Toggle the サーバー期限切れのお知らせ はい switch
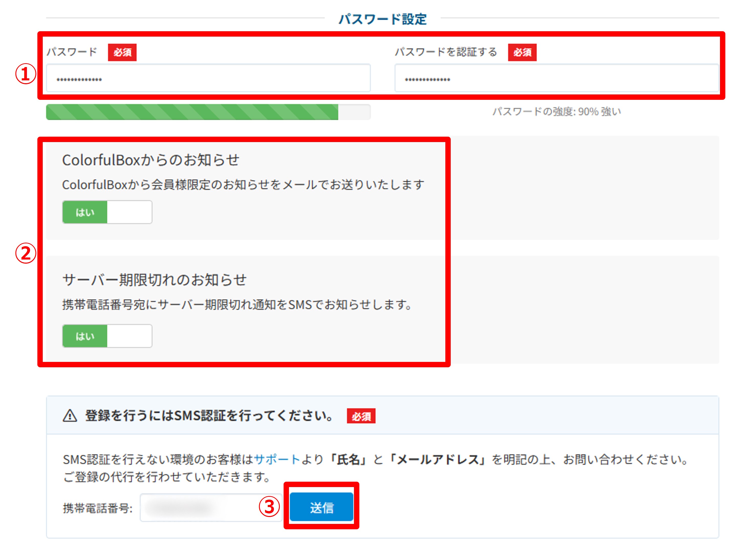 click(107, 336)
